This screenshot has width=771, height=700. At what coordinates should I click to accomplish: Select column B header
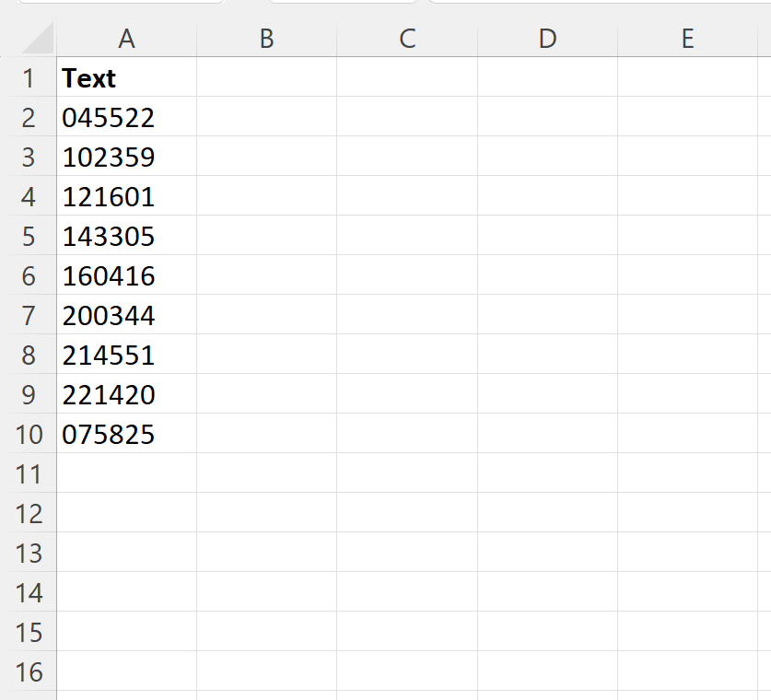point(266,39)
